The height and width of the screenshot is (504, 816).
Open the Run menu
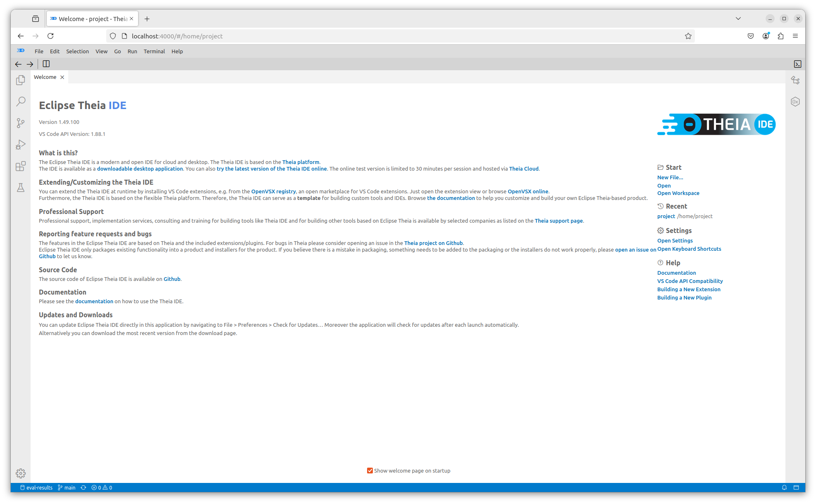click(132, 51)
